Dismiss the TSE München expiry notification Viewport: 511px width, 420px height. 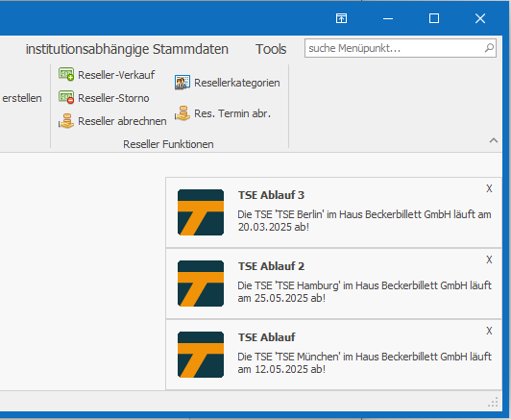pos(489,331)
